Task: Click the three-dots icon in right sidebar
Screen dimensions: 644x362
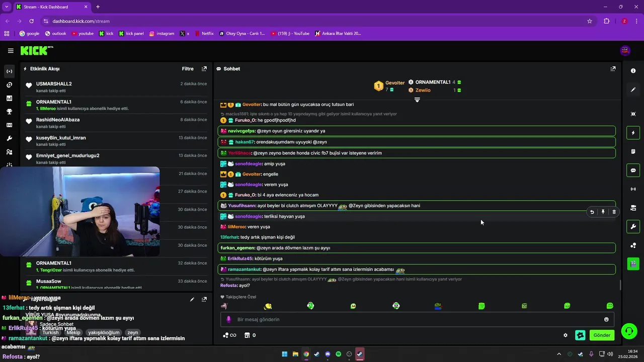Action: (x=633, y=245)
